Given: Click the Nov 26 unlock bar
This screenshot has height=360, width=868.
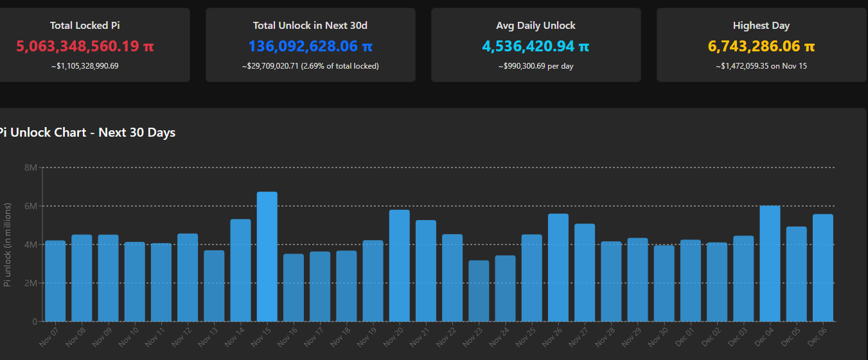Looking at the screenshot, I should (558, 268).
